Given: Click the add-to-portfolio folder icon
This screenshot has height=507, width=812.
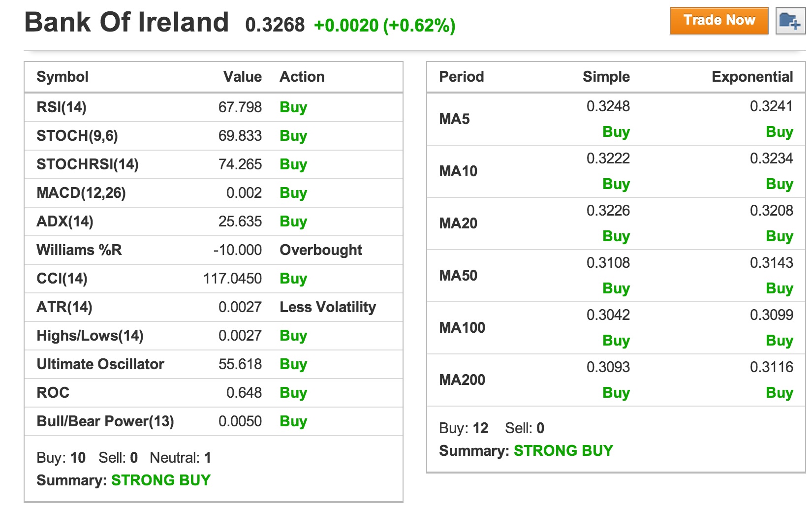Looking at the screenshot, I should (789, 21).
